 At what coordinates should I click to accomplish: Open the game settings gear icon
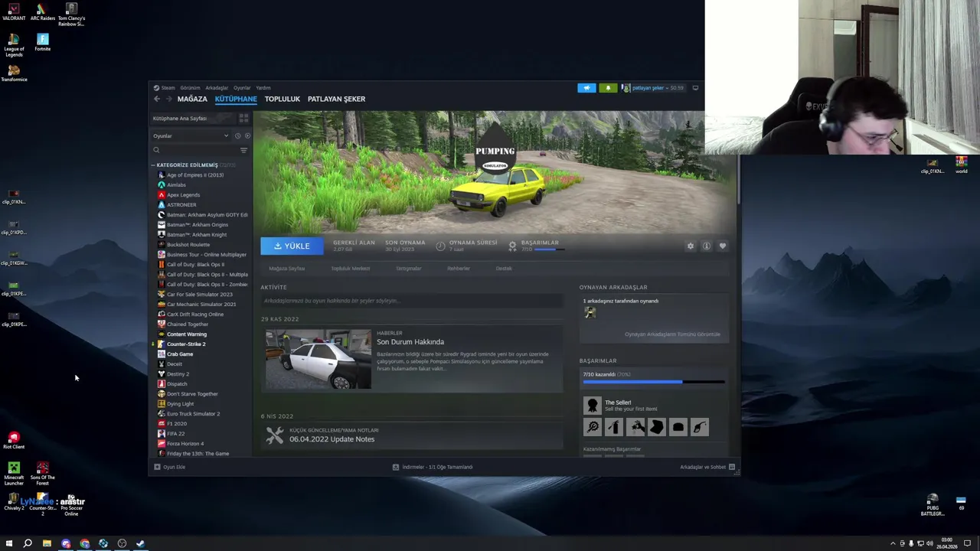tap(691, 246)
